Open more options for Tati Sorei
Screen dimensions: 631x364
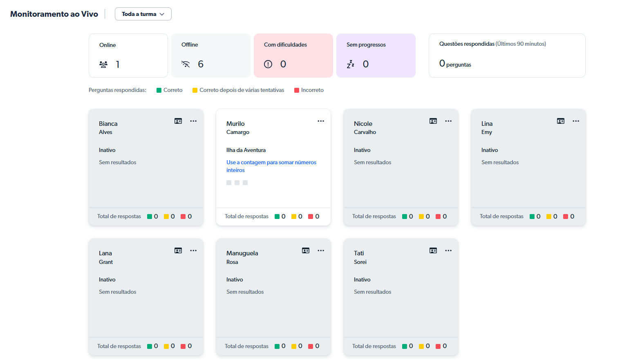click(448, 250)
